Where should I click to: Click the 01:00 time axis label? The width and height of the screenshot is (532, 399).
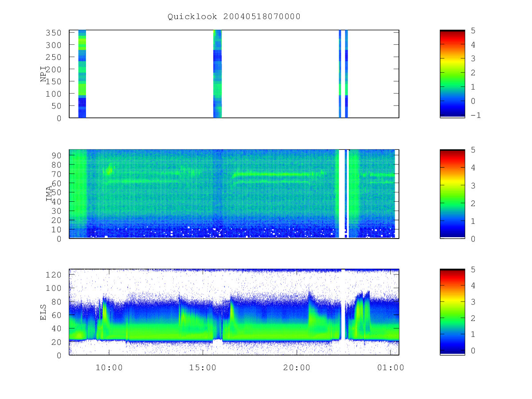coord(390,368)
